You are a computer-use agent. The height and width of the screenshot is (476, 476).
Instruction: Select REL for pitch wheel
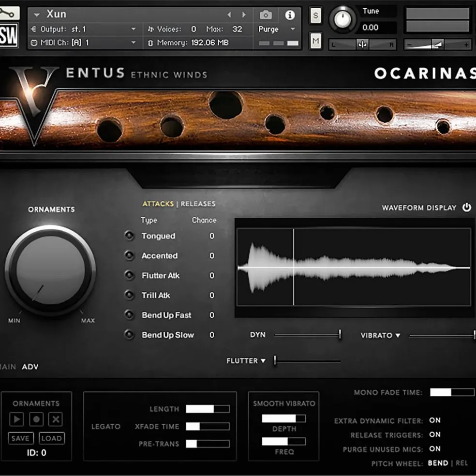462,463
